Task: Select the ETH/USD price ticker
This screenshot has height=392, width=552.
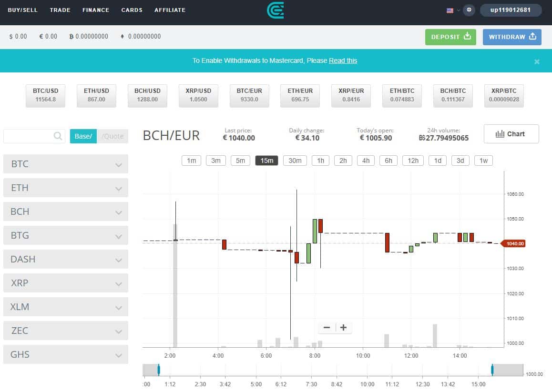Action: 96,95
